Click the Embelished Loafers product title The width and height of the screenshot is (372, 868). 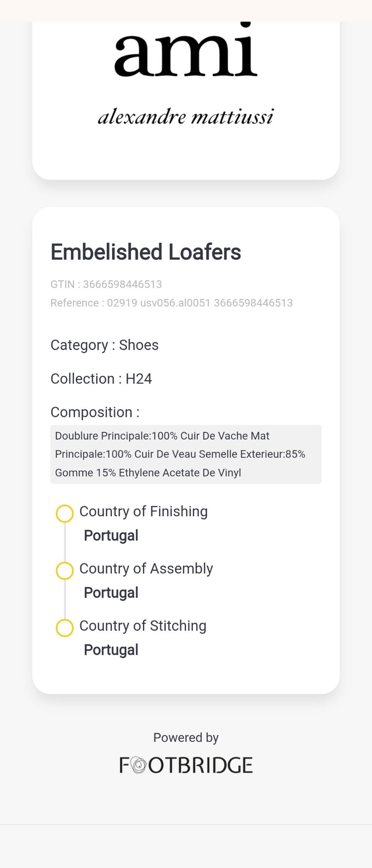pos(146,252)
